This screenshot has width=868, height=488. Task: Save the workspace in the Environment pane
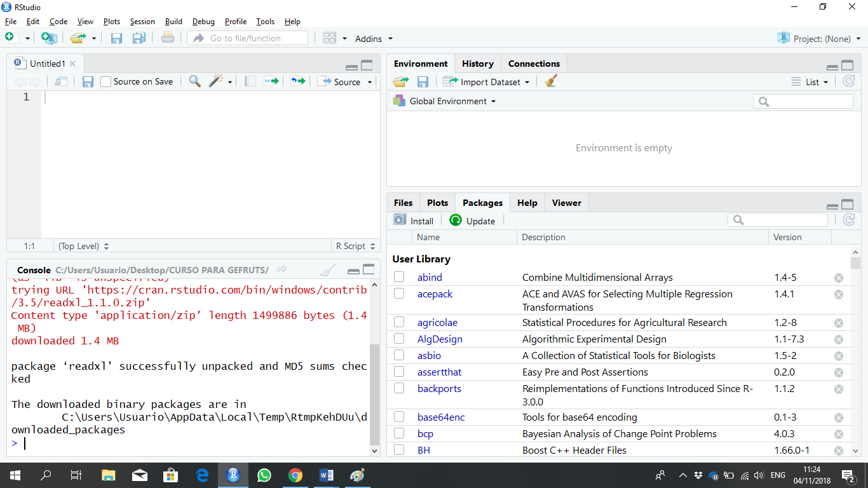coord(423,82)
